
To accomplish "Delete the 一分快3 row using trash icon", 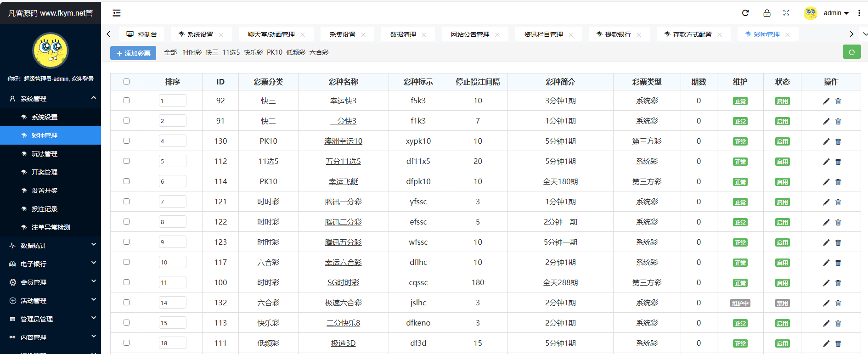I will pyautogui.click(x=838, y=121).
